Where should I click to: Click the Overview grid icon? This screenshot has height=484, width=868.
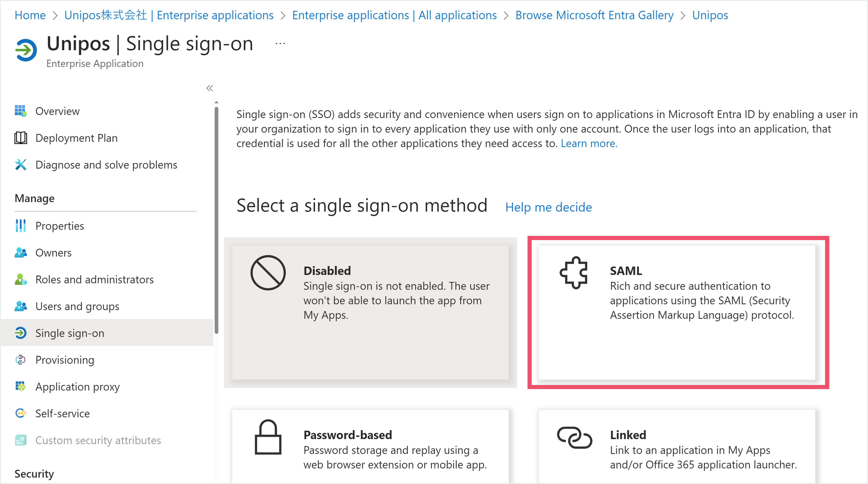pyautogui.click(x=20, y=111)
